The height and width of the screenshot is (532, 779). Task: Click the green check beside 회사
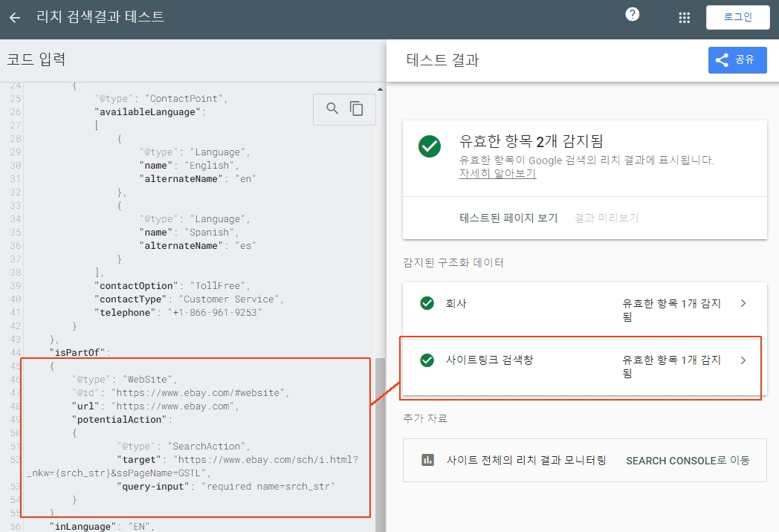pyautogui.click(x=427, y=303)
